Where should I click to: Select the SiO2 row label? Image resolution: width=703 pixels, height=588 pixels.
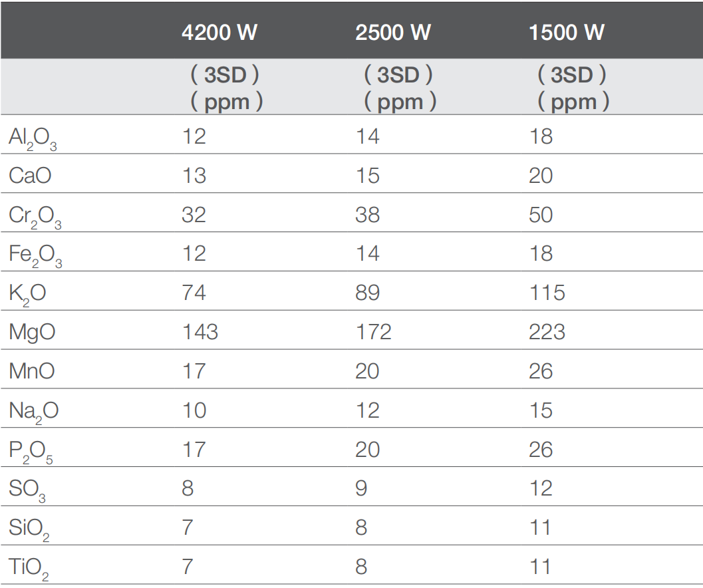coord(29,529)
